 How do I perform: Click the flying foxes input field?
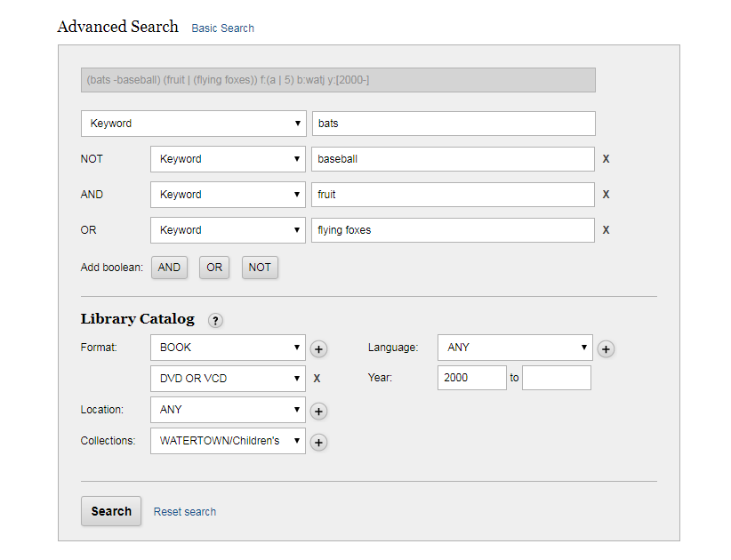(454, 230)
